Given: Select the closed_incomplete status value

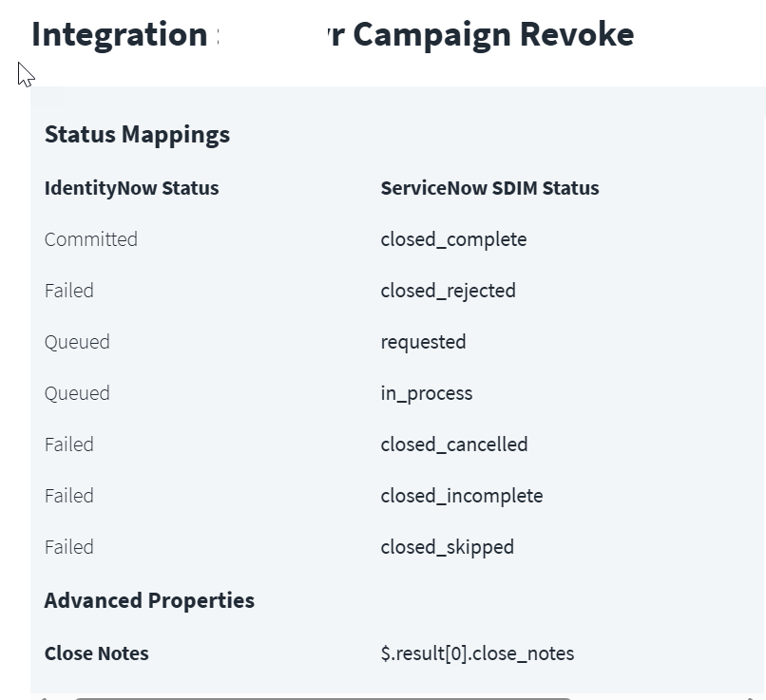Looking at the screenshot, I should point(462,496).
